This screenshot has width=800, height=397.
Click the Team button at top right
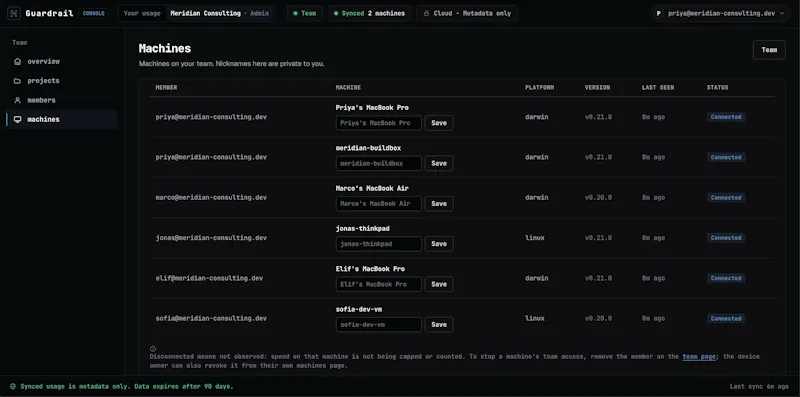click(769, 50)
